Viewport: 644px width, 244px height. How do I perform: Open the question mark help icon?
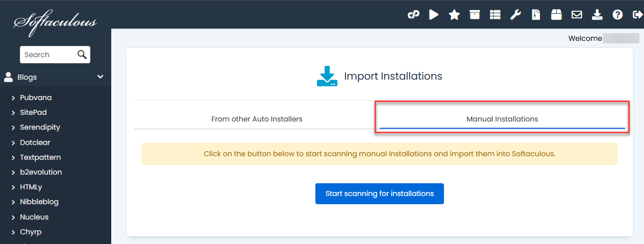click(617, 15)
